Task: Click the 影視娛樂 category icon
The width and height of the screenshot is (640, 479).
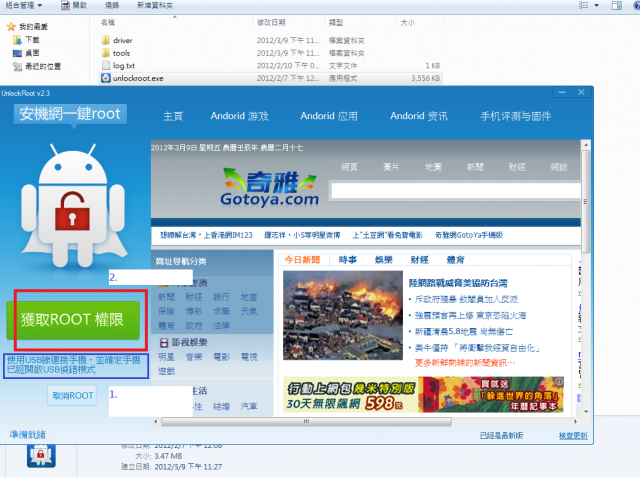Action: (164, 343)
